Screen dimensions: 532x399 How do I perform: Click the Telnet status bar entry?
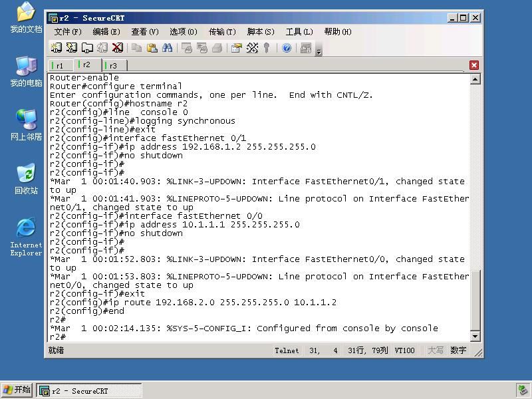(287, 350)
